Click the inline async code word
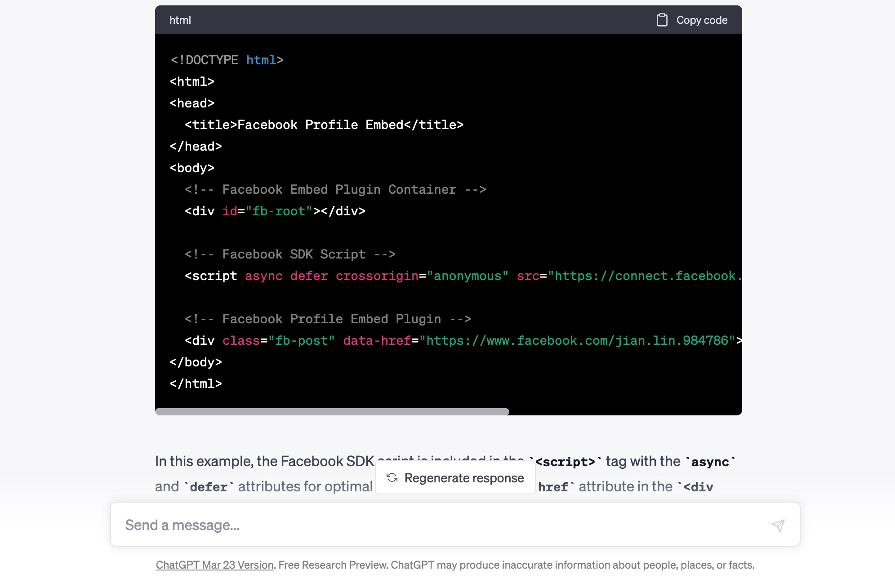The width and height of the screenshot is (895, 588). coord(710,462)
